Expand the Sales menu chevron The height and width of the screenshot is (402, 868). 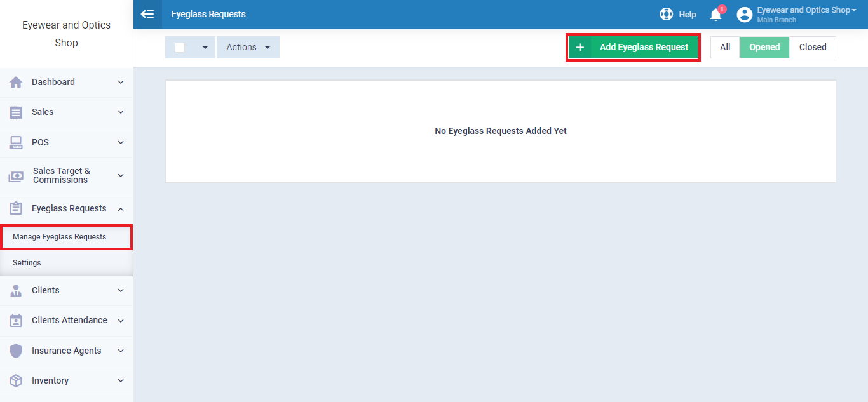tap(121, 112)
